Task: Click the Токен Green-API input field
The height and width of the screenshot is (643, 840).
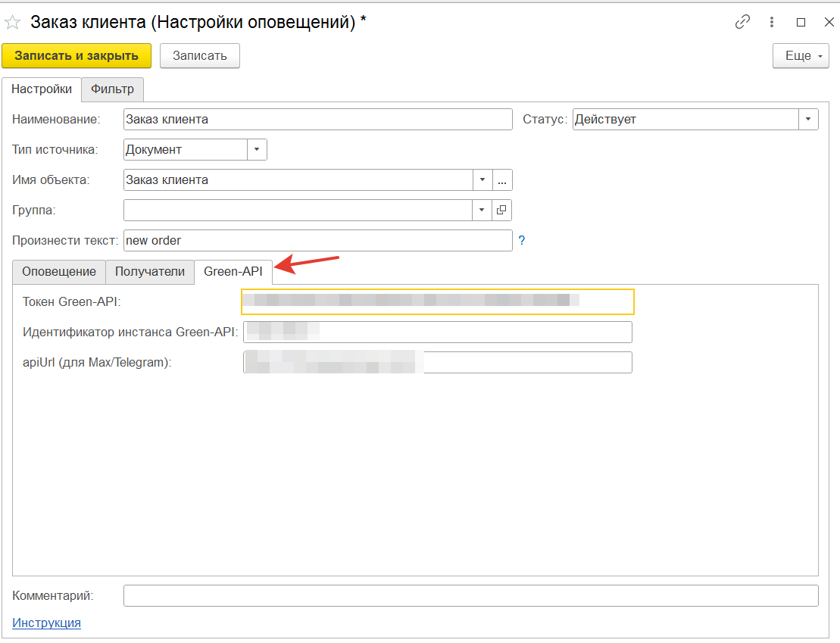Action: (438, 301)
